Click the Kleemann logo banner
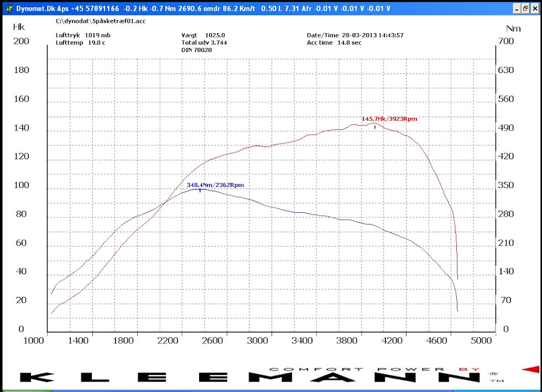542x392 pixels. click(254, 375)
